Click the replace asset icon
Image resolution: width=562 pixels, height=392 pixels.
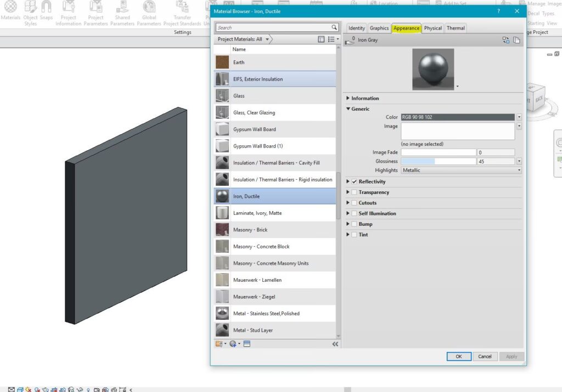pyautogui.click(x=505, y=40)
